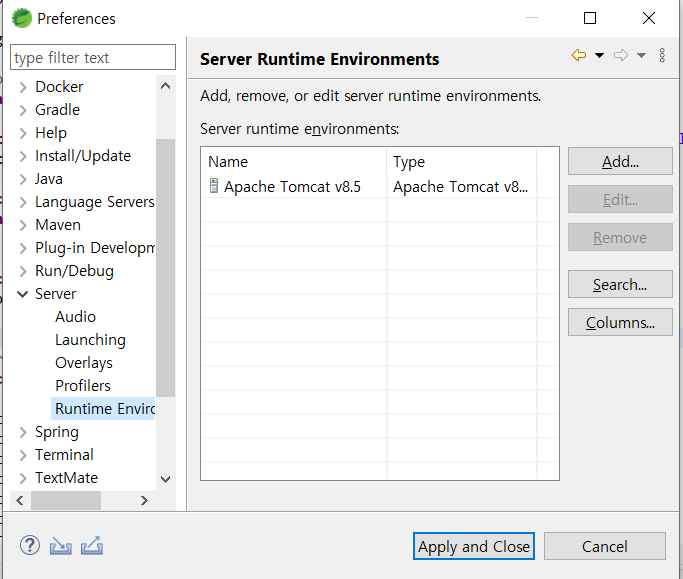Click the tree horizontal scrollbar thumb
The width and height of the screenshot is (683, 579).
[66, 500]
